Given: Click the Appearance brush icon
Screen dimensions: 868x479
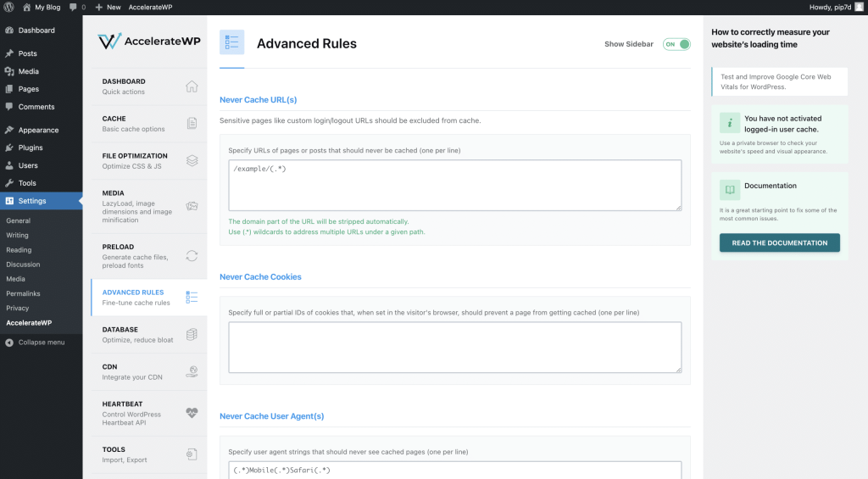Looking at the screenshot, I should click(x=9, y=130).
